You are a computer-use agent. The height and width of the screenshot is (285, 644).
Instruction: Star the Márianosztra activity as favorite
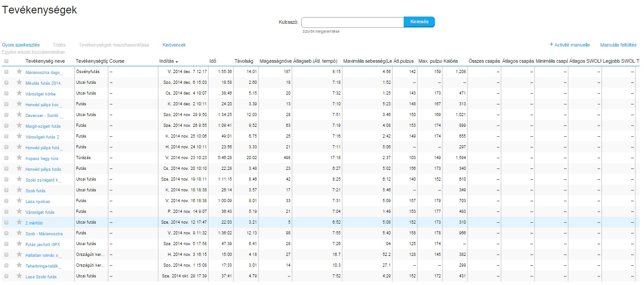click(x=19, y=72)
